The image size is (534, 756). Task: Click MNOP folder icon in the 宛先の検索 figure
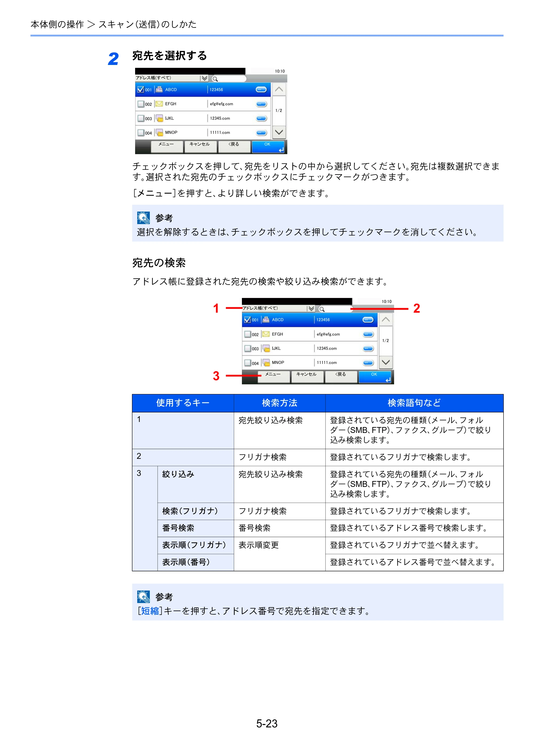[266, 363]
